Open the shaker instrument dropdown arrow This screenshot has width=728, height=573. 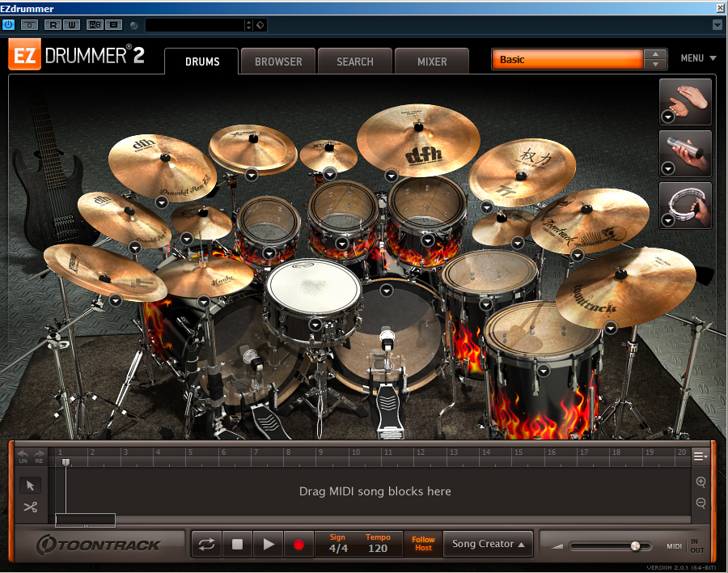[668, 168]
